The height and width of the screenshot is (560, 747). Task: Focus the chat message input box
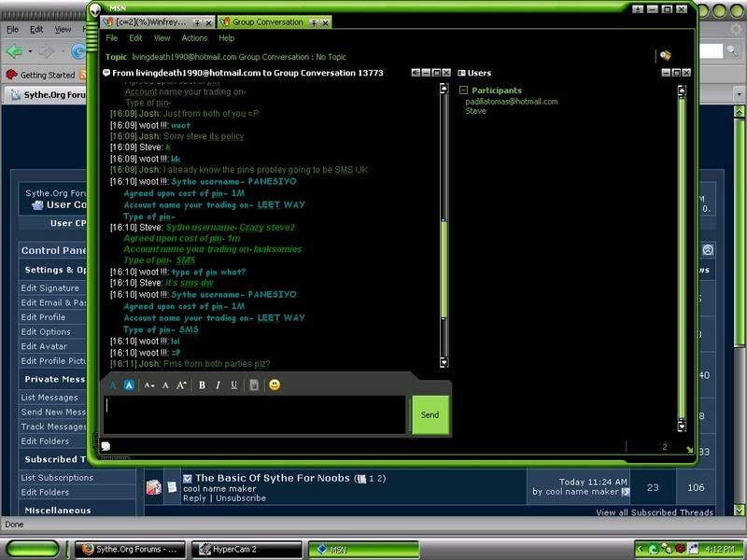[255, 414]
